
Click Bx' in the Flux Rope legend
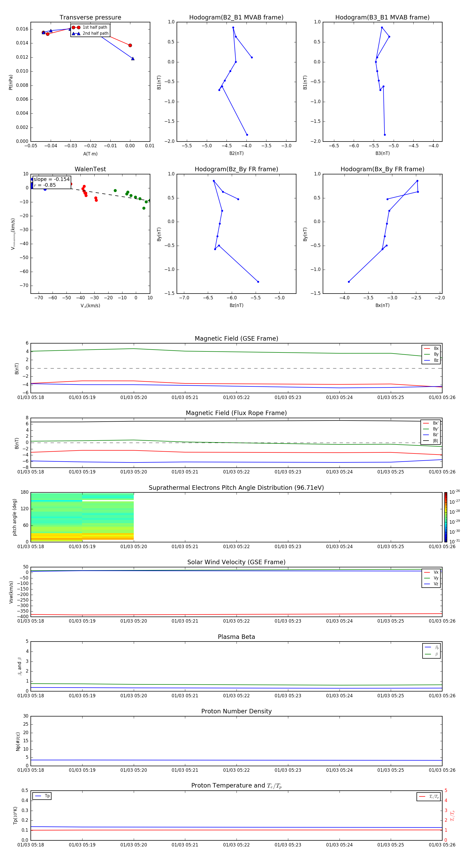pyautogui.click(x=431, y=423)
